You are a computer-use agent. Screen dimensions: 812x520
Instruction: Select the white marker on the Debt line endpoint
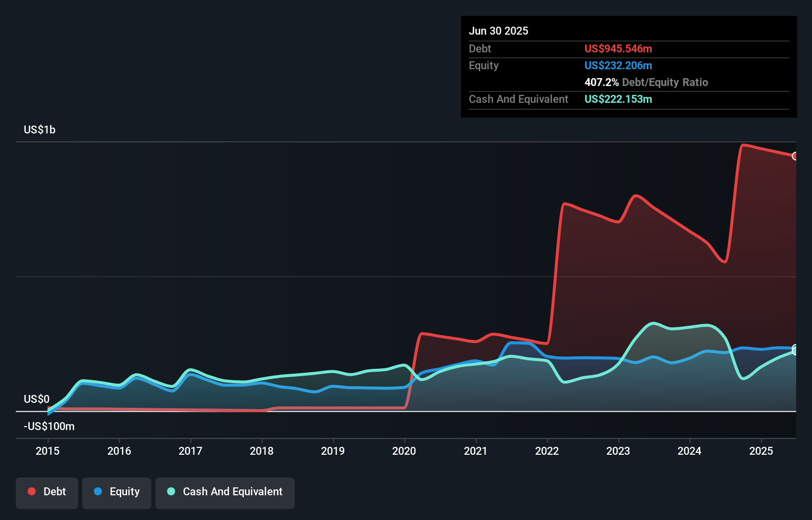point(795,156)
